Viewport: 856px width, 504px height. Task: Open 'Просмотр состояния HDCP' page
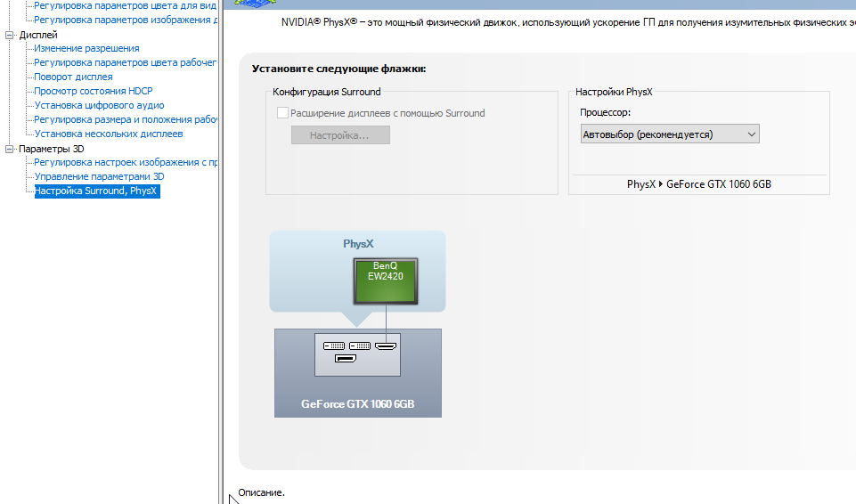click(x=94, y=91)
